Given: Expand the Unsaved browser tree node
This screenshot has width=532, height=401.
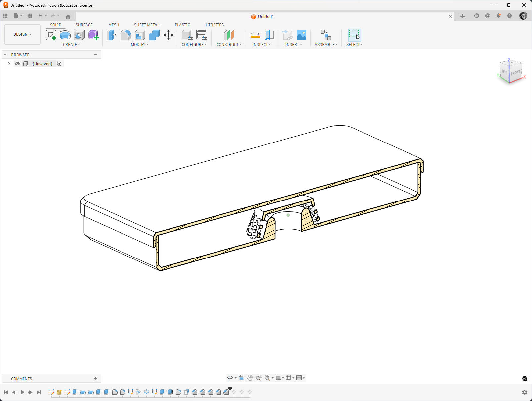Looking at the screenshot, I should pyautogui.click(x=9, y=64).
